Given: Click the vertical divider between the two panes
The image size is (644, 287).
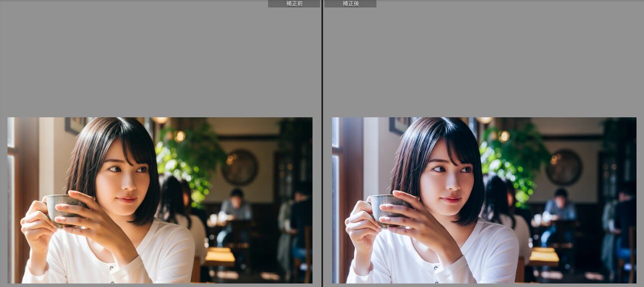Looking at the screenshot, I should [x=322, y=150].
